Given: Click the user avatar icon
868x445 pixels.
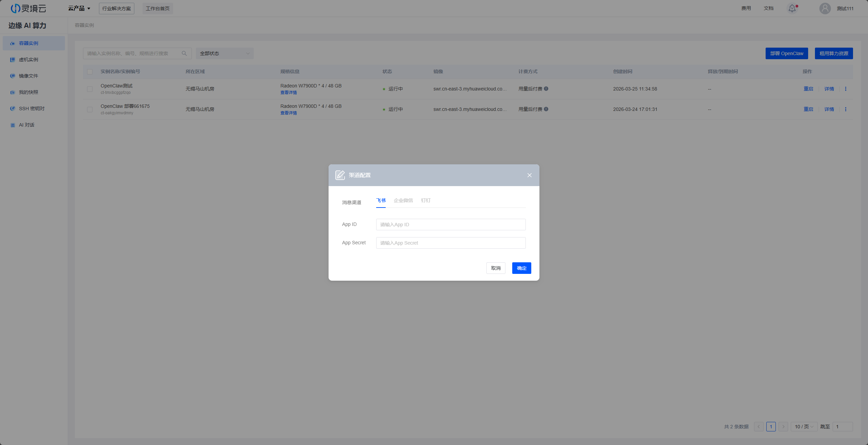Looking at the screenshot, I should pyautogui.click(x=825, y=8).
